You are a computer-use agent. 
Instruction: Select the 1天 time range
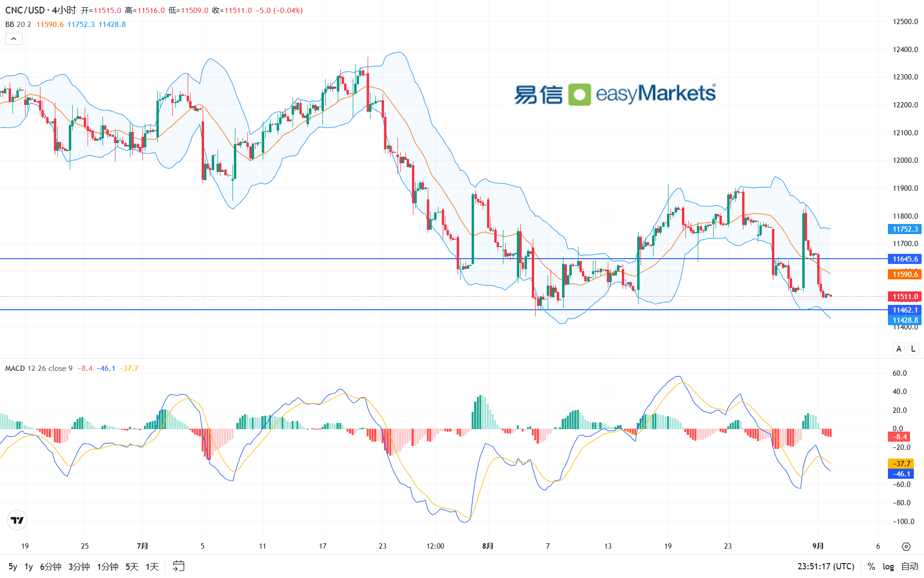click(x=152, y=566)
